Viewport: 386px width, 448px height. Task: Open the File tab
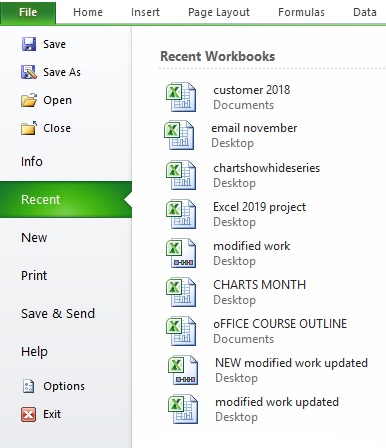point(28,12)
